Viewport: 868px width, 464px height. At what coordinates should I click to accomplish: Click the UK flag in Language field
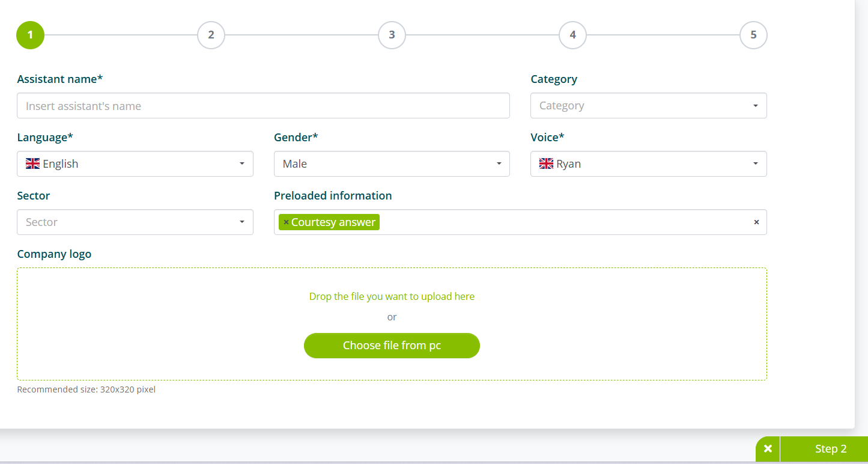coord(32,163)
